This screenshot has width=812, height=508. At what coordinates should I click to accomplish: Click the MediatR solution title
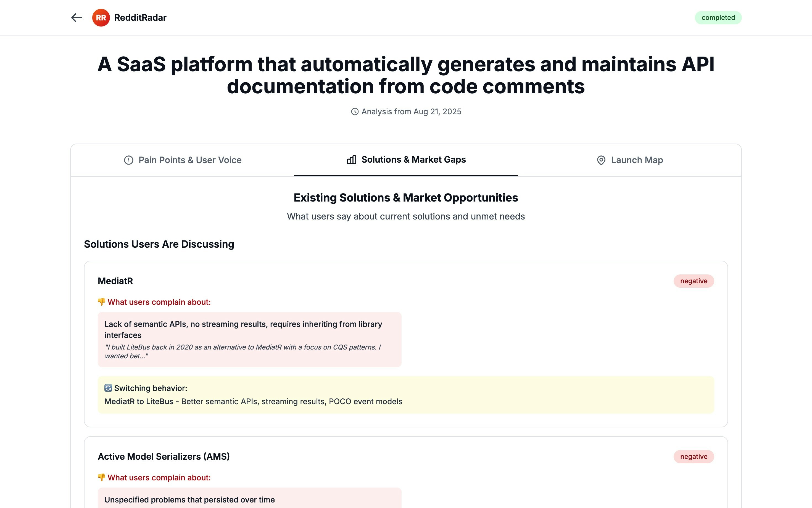tap(115, 281)
